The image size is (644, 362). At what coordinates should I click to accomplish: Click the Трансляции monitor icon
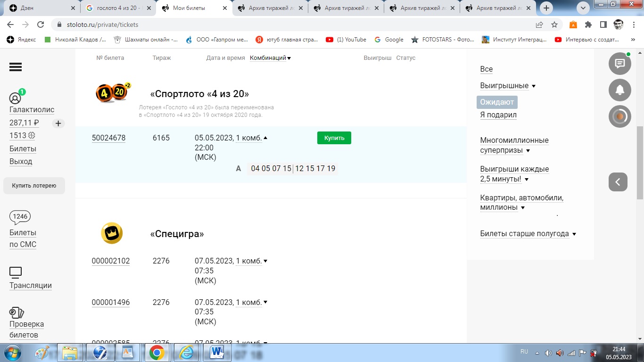point(16,272)
